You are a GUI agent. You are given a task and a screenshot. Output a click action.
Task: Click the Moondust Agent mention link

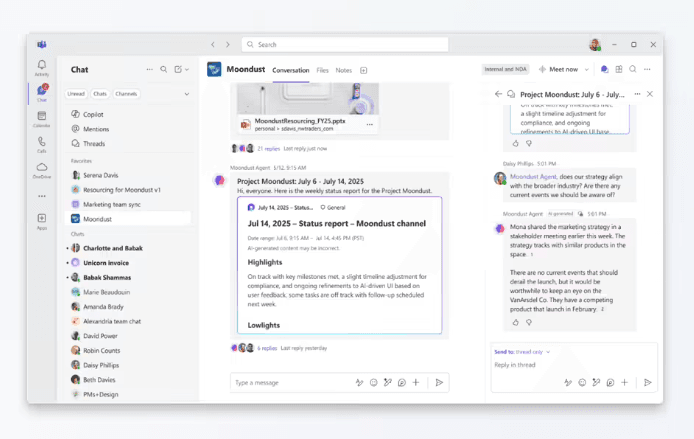coord(533,177)
